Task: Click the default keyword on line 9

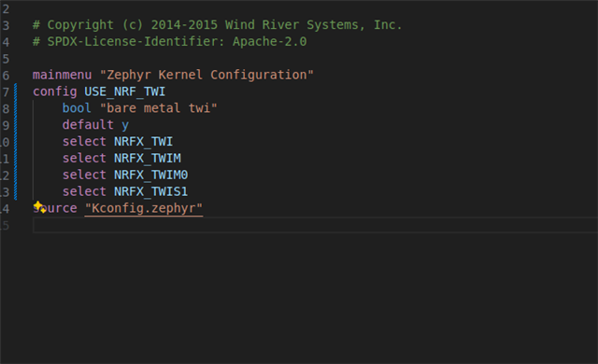Action: (88, 125)
